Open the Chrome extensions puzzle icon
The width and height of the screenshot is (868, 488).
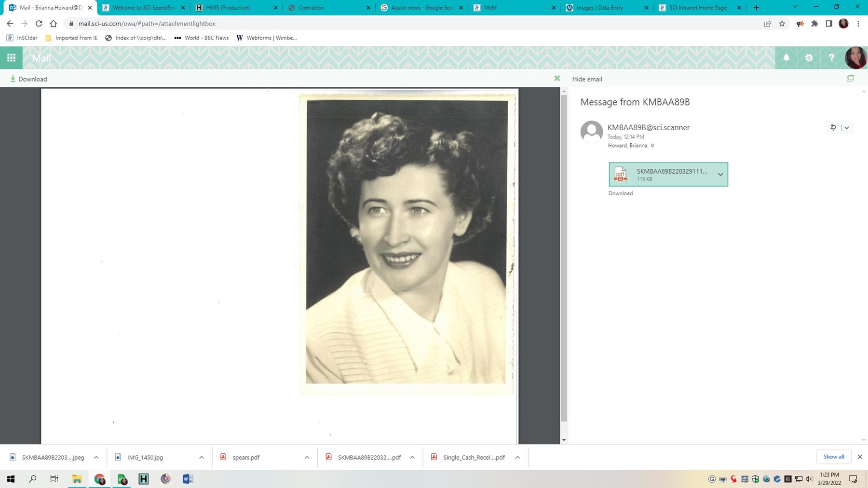pyautogui.click(x=814, y=23)
